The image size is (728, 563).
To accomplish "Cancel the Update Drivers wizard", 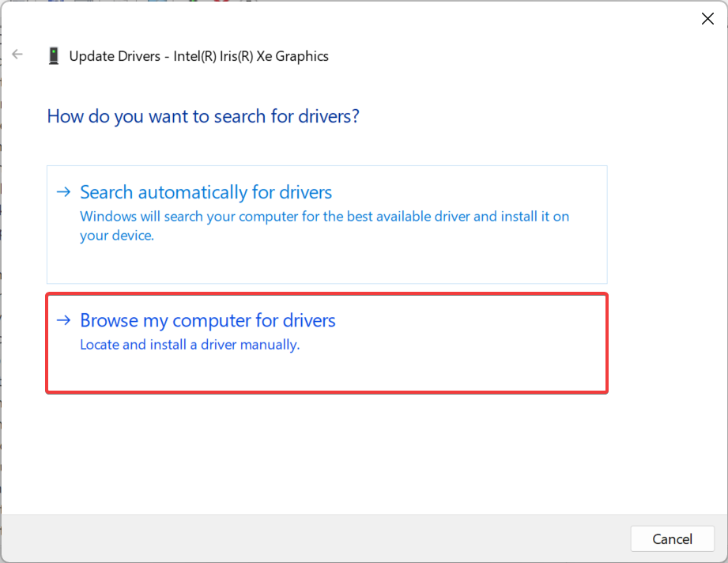I will pyautogui.click(x=672, y=538).
